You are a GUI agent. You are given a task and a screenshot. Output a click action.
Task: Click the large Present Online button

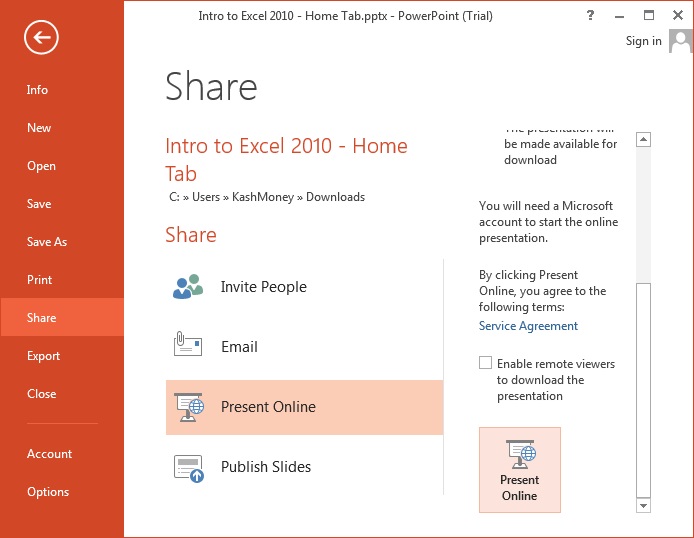(520, 470)
